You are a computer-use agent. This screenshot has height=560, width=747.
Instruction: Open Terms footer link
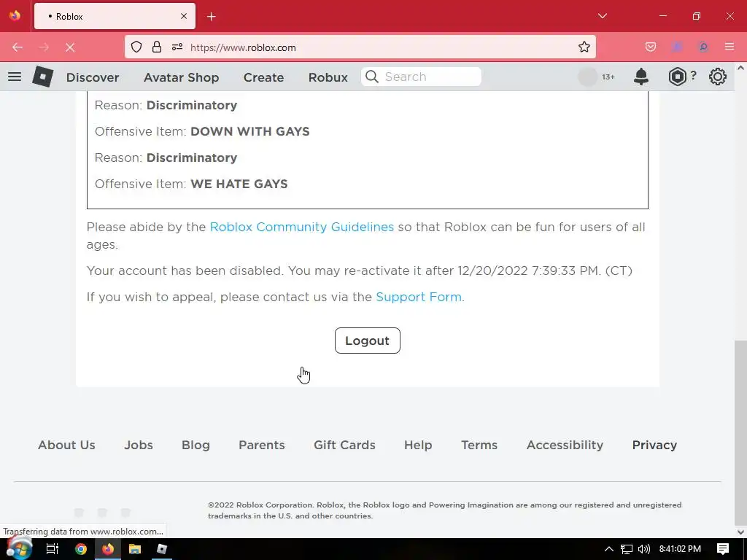coord(479,445)
